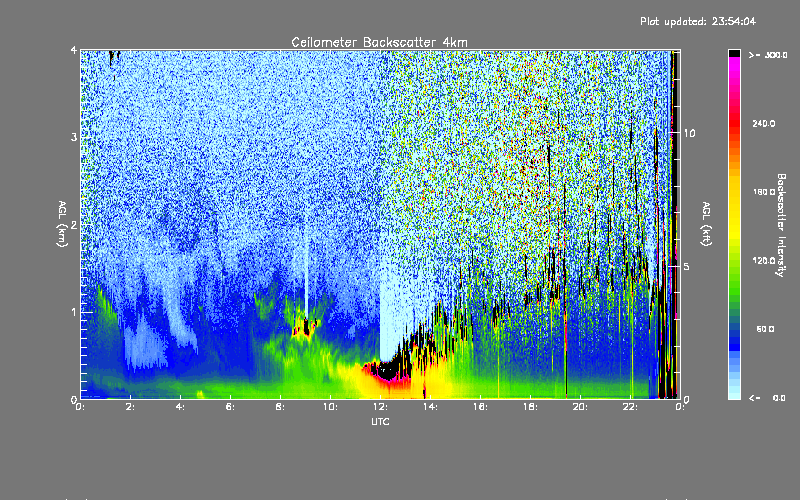Viewport: 800px width, 500px height.
Task: Click the red segment of the colorbar
Action: [734, 125]
